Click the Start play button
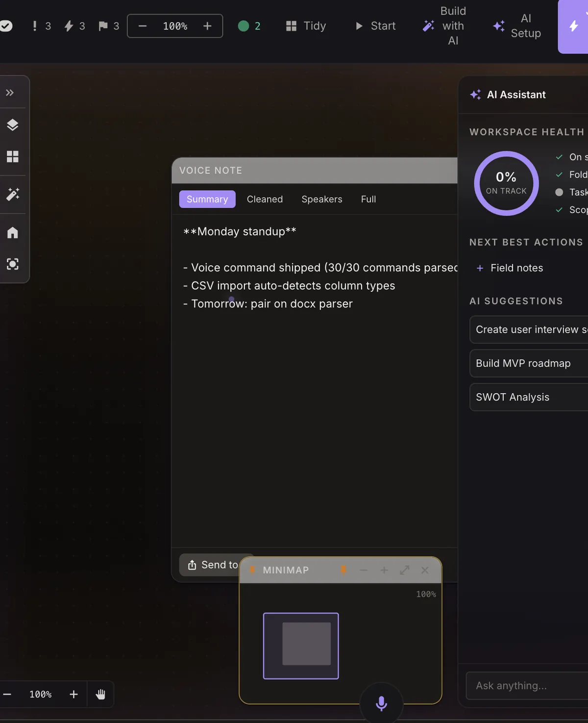The height and width of the screenshot is (723, 588). pos(375,26)
